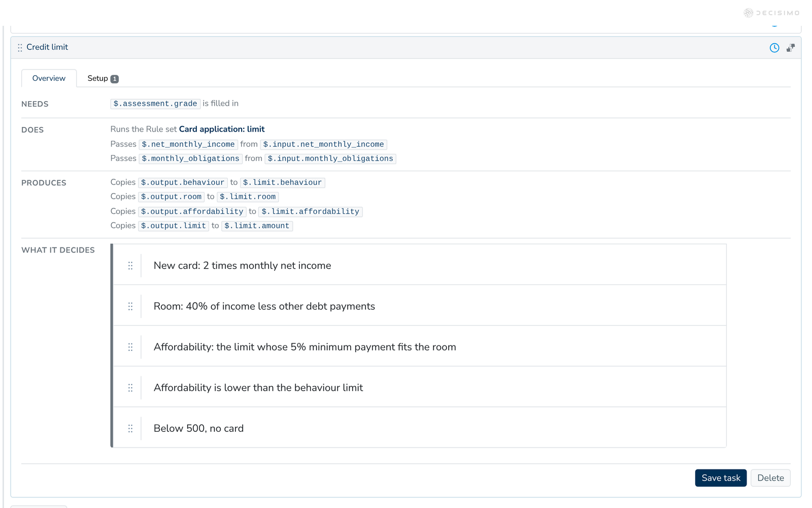Click the $.input.monthly_obligations chip
Screen dimensions: 812x508
click(330, 158)
